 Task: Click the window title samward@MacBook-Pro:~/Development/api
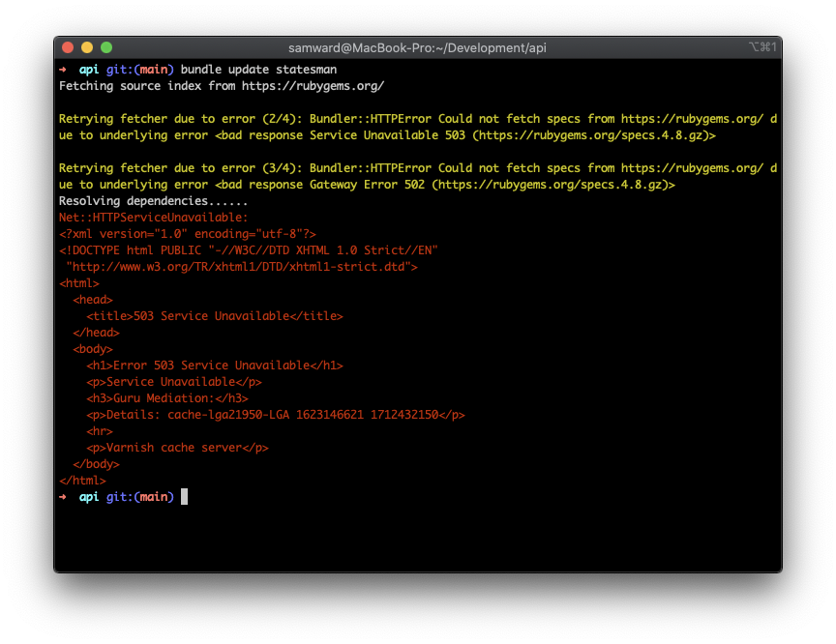417,48
